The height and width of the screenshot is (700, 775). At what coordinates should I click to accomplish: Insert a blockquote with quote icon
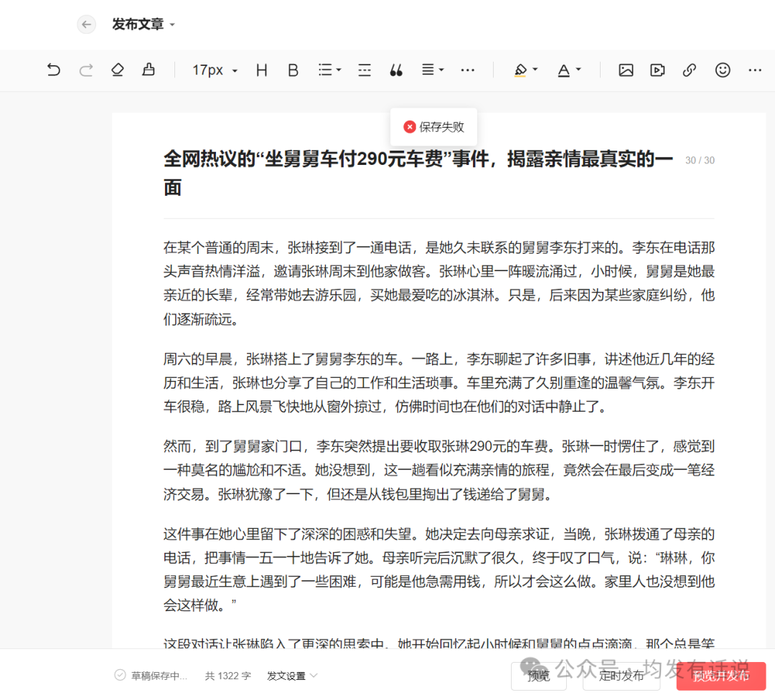point(396,70)
